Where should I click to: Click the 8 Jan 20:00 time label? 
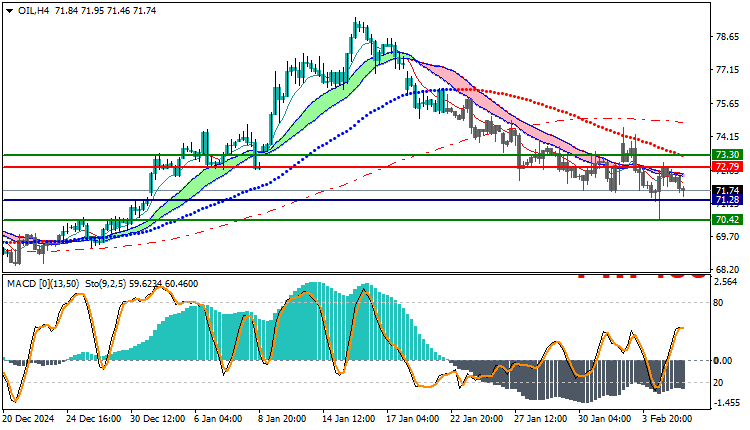point(283,419)
